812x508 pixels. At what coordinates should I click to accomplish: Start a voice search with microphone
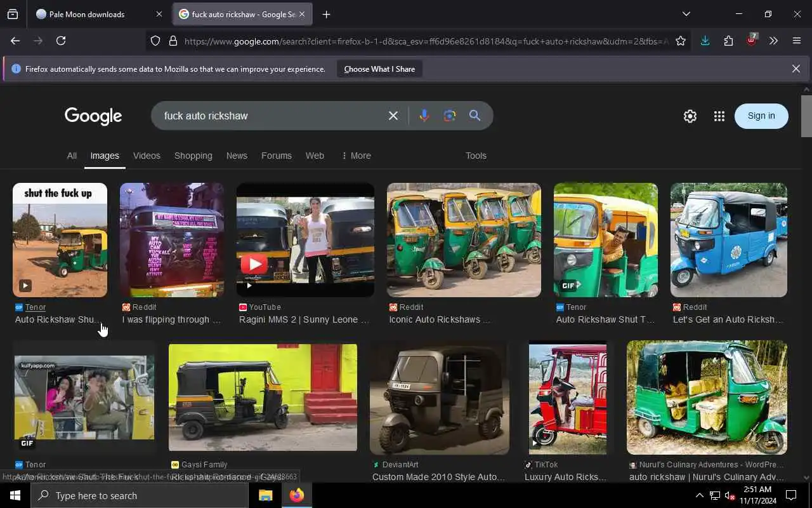(x=424, y=116)
